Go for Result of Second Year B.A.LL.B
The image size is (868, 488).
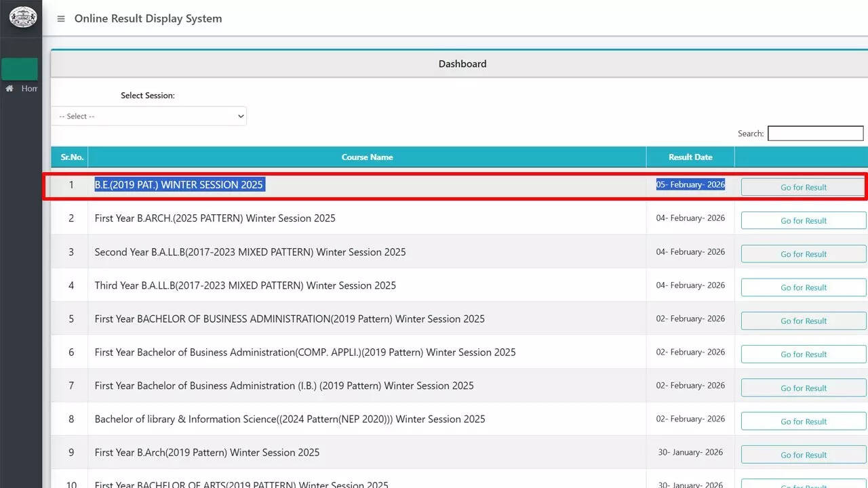pyautogui.click(x=803, y=254)
